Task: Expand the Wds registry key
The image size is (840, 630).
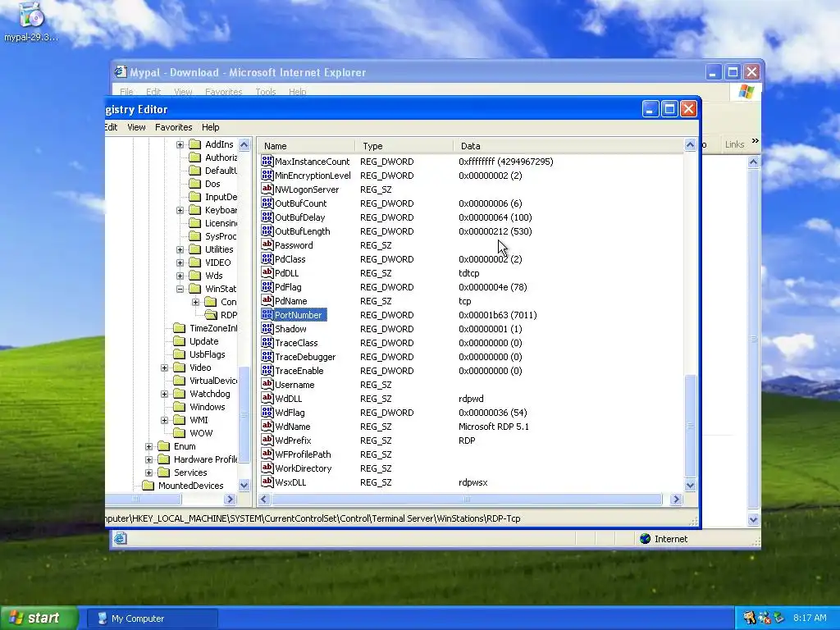Action: pyautogui.click(x=180, y=276)
